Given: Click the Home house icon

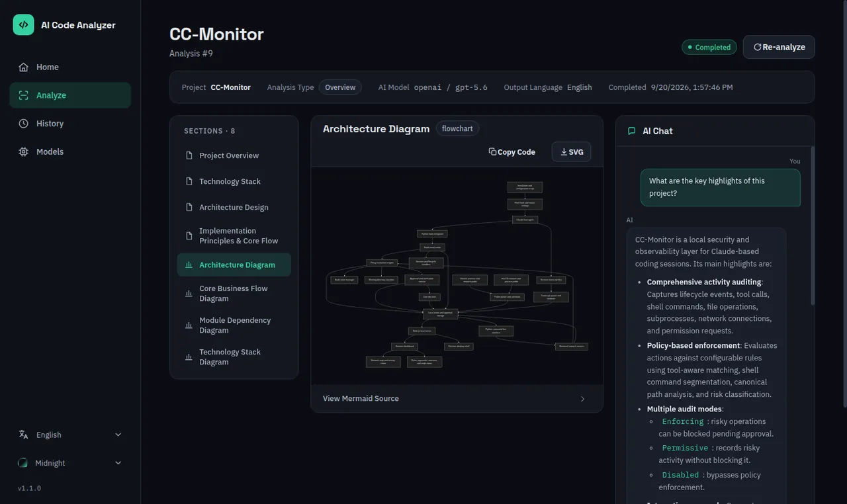Looking at the screenshot, I should tap(24, 67).
